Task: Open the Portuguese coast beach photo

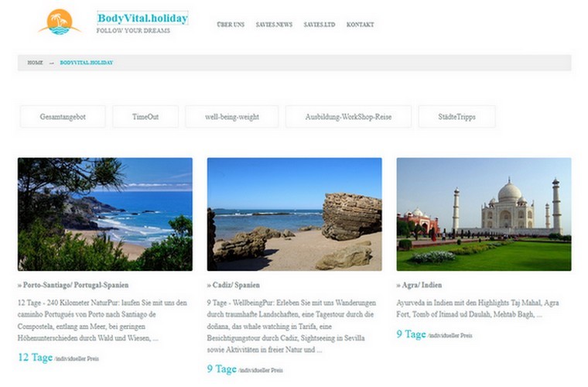Action: click(x=105, y=214)
